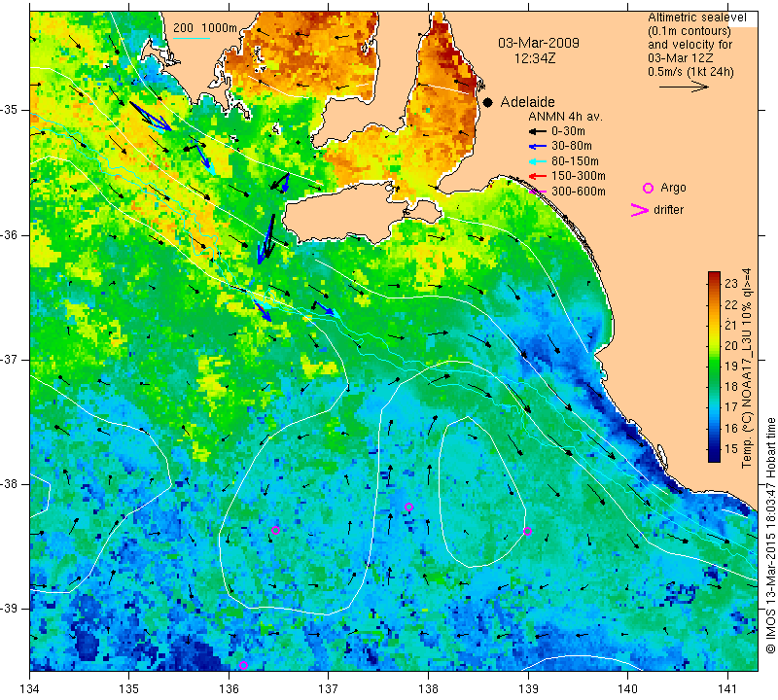
Task: Click the magenta drifter legend symbol
Action: click(640, 210)
